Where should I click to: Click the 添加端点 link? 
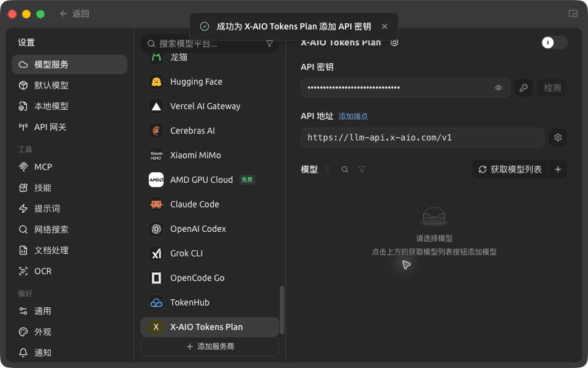pyautogui.click(x=353, y=117)
